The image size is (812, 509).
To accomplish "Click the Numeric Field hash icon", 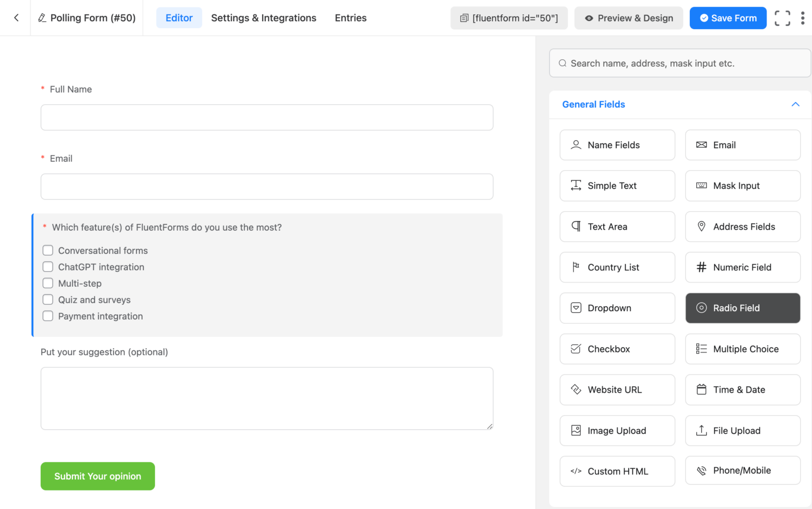I will [701, 267].
